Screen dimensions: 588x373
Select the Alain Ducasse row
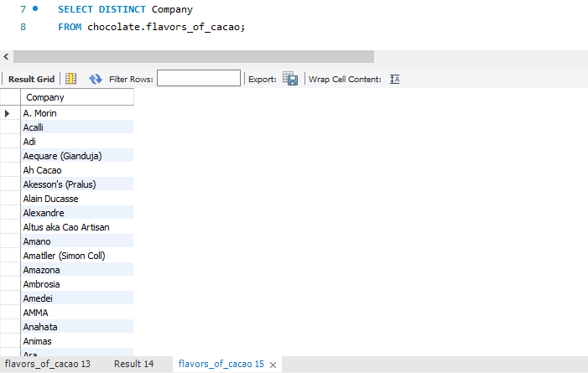pos(75,199)
